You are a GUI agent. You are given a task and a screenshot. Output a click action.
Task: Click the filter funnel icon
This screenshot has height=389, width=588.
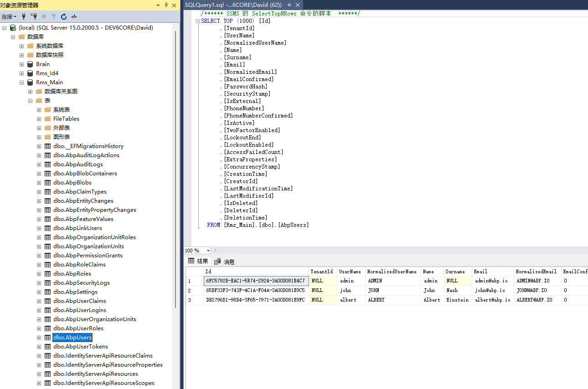[x=54, y=16]
